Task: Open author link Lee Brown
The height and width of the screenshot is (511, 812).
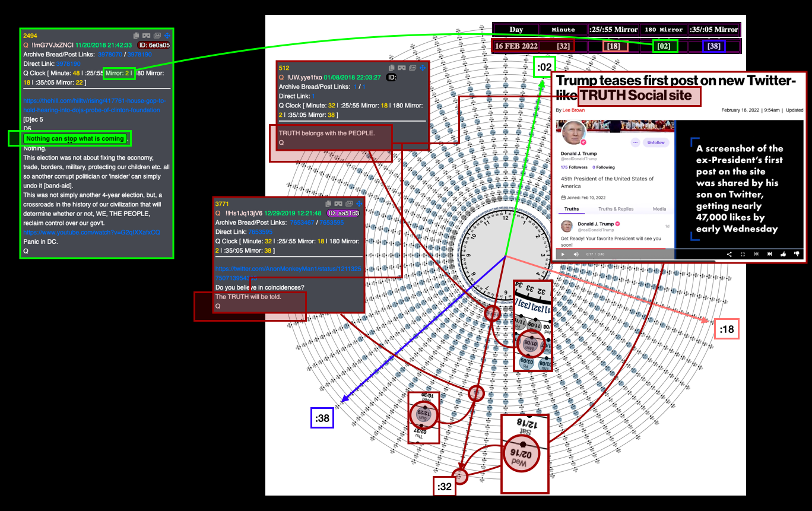Action: tap(573, 110)
